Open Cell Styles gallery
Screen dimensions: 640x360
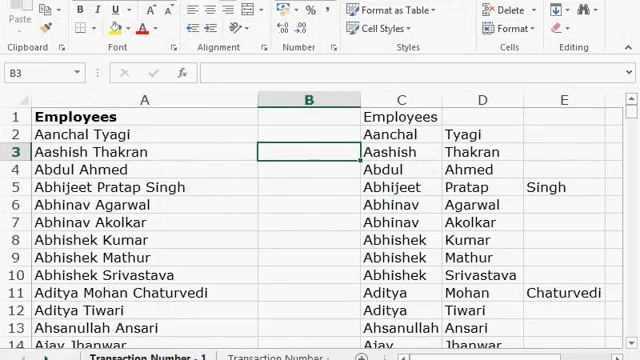[378, 28]
